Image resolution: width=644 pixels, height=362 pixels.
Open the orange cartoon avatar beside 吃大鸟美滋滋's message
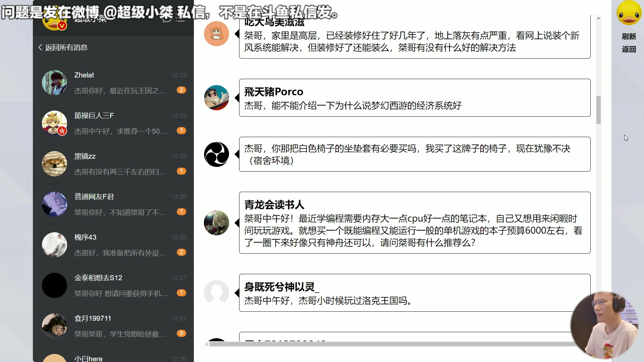coord(216,34)
